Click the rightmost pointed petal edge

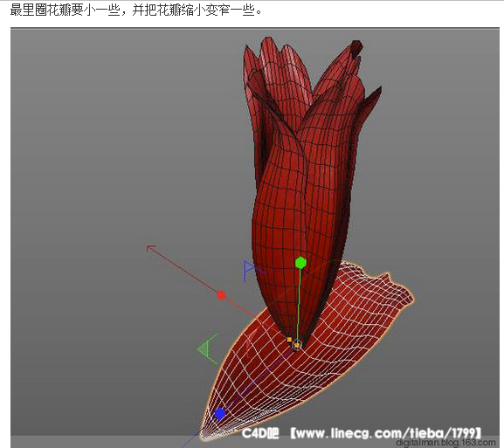375,95
